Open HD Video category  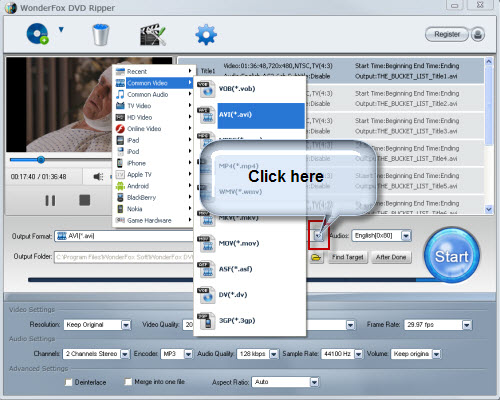153,117
